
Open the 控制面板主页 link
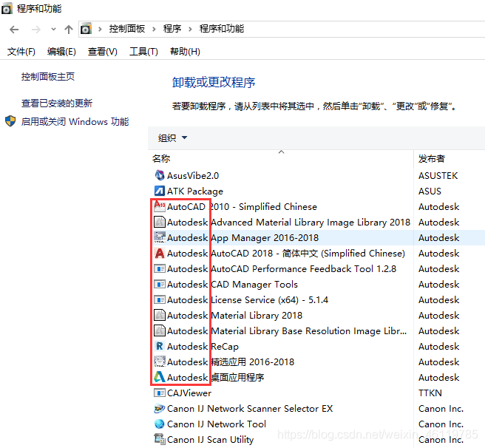click(48, 77)
